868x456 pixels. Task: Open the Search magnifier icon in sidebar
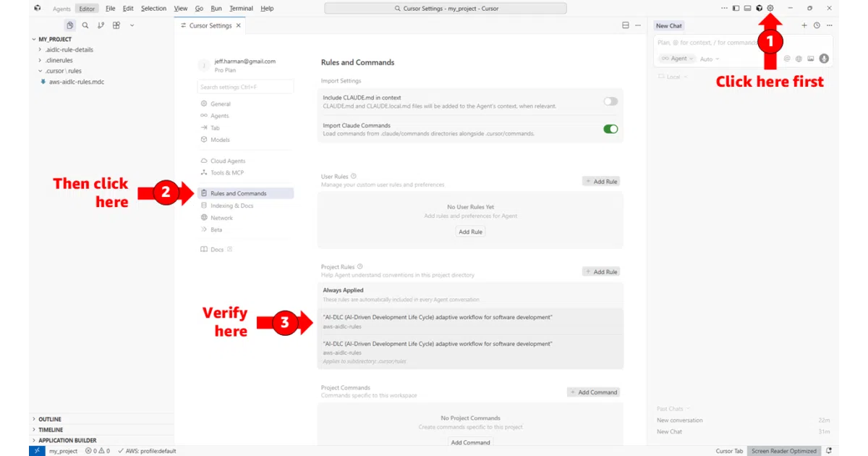85,25
